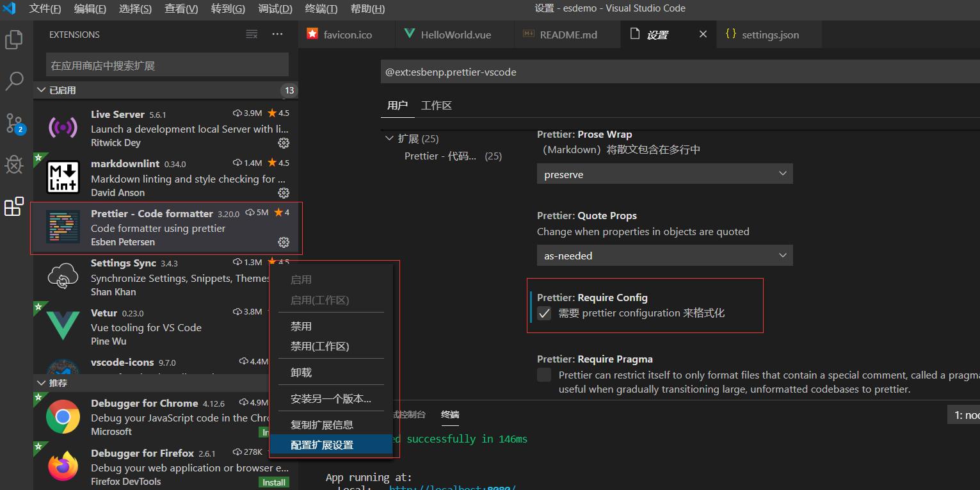Collapse the 已启用 extensions section
Viewport: 980px width, 490px height.
[42, 90]
